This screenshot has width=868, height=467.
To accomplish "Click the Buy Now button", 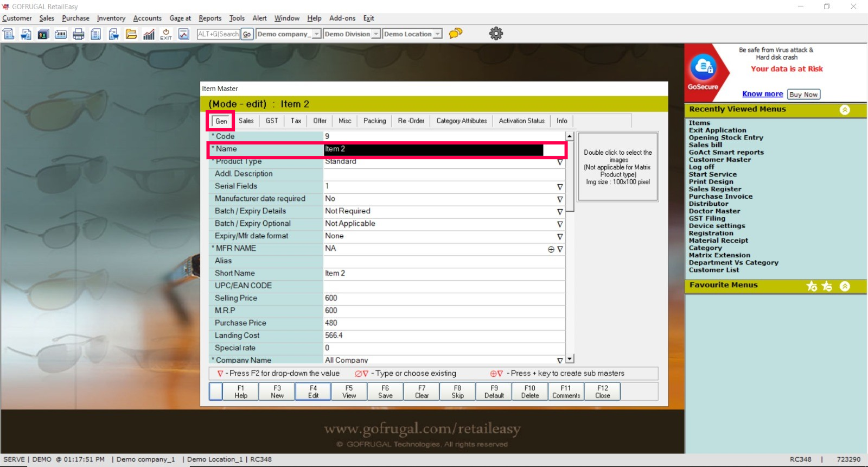I will point(803,94).
